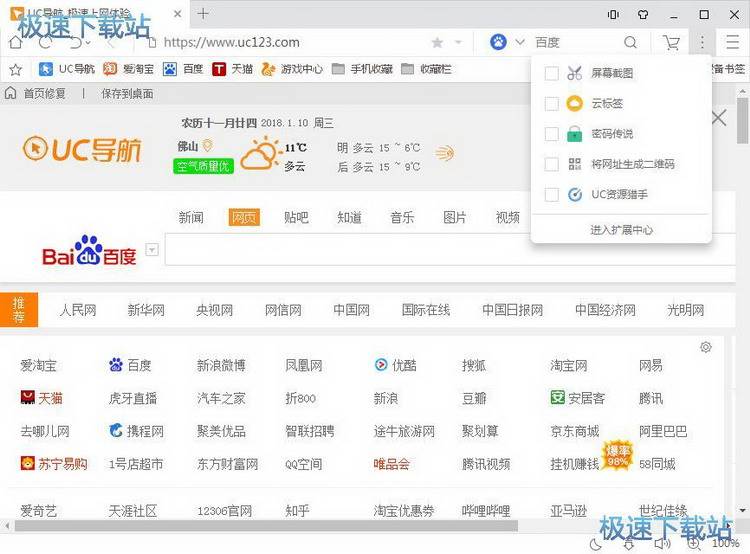Screen dimensions: 750x554
Task: Switch to the 贴吧 search tab
Action: click(296, 218)
